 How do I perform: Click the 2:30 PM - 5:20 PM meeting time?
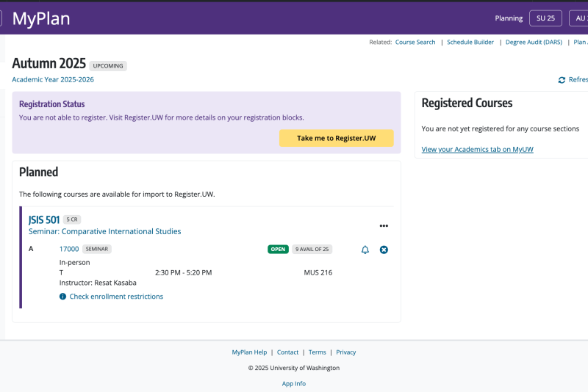(183, 272)
